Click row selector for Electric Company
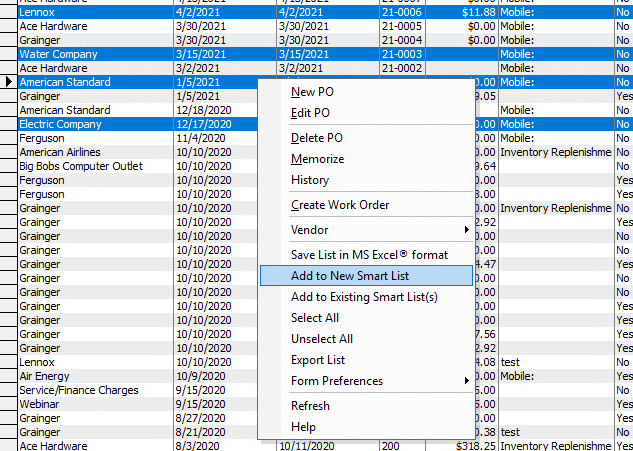This screenshot has height=451, width=633. [8, 124]
